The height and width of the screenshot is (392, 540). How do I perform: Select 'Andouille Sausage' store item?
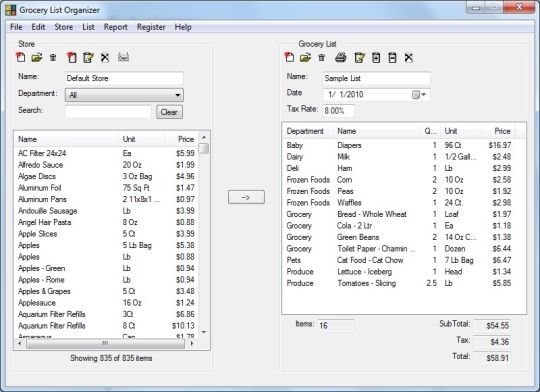coord(106,211)
